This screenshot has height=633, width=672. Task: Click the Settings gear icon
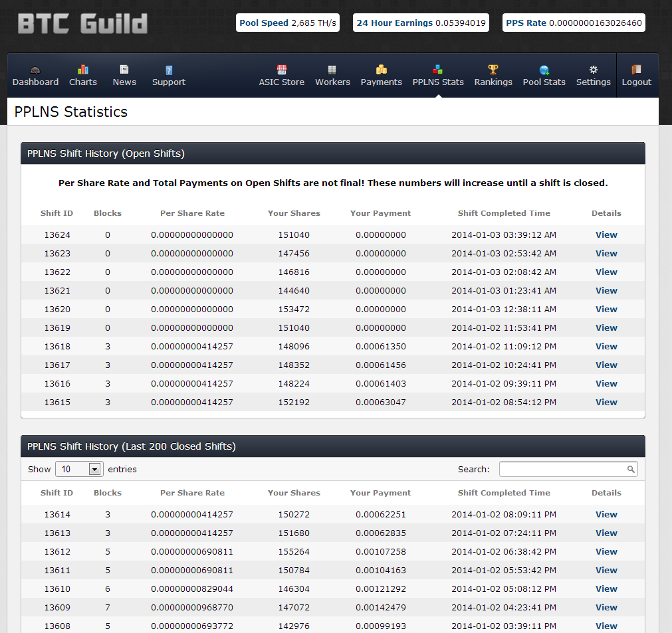coord(593,69)
